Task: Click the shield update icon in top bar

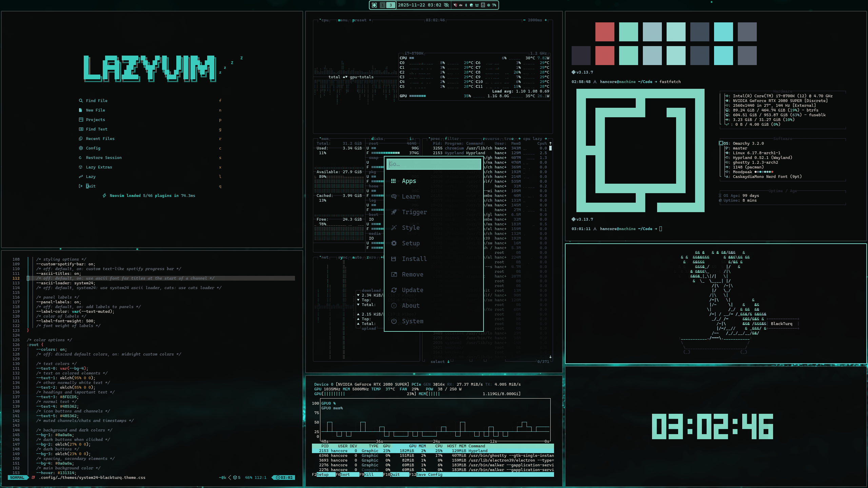Action: (471, 5)
